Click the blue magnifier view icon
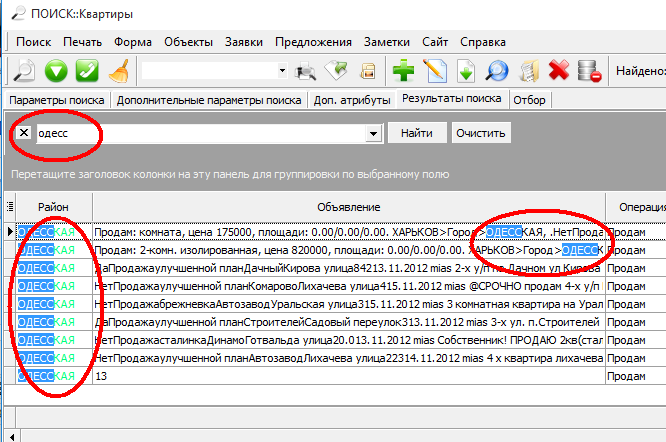Image resolution: width=666 pixels, height=442 pixels. [x=497, y=71]
